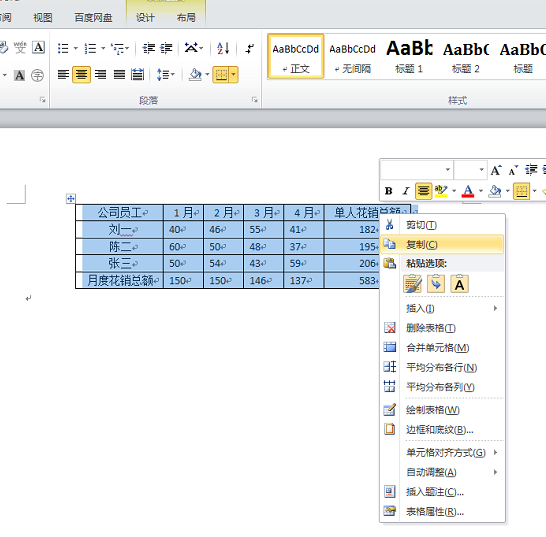
Task: Open font dialog launcher
Action: (x=42, y=100)
